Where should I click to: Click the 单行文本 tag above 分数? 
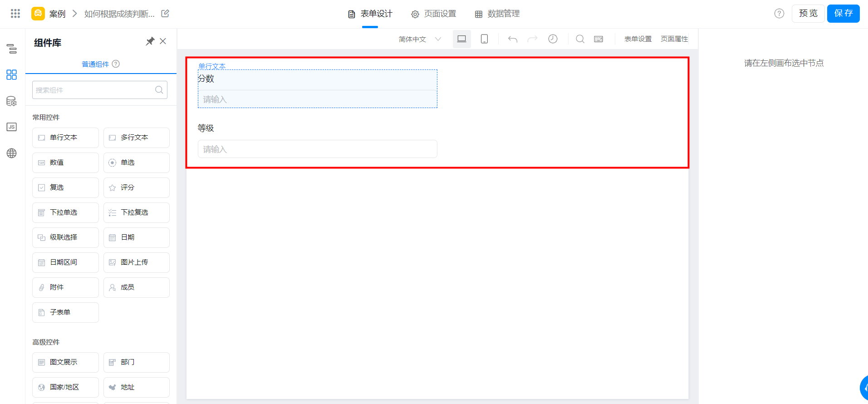coord(212,66)
